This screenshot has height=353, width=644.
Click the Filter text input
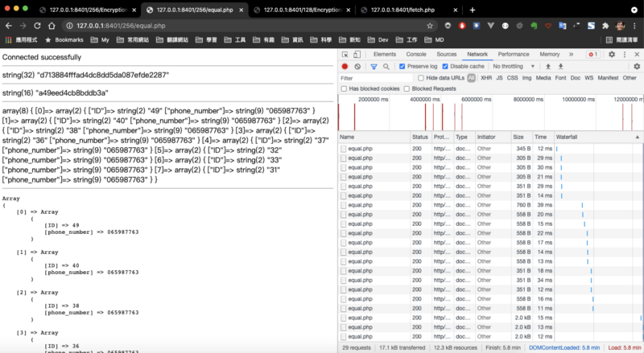[376, 78]
